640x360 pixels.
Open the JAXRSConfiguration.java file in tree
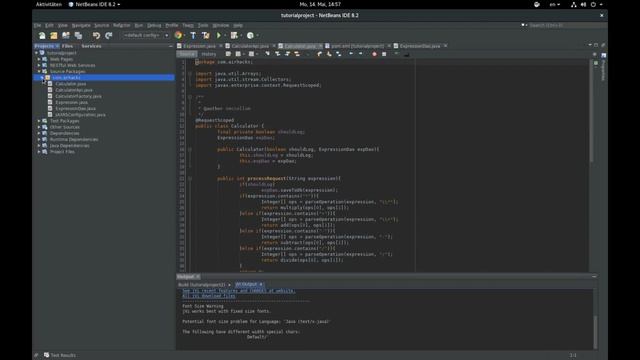80,115
